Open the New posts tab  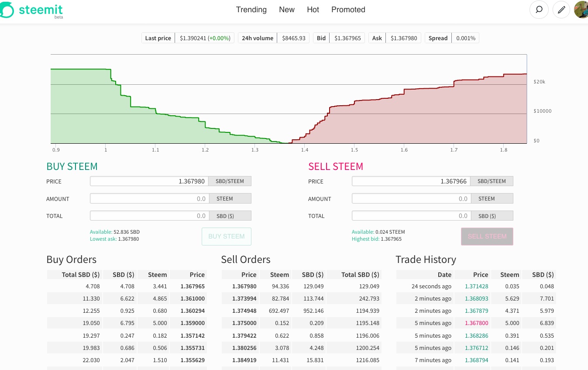point(287,10)
